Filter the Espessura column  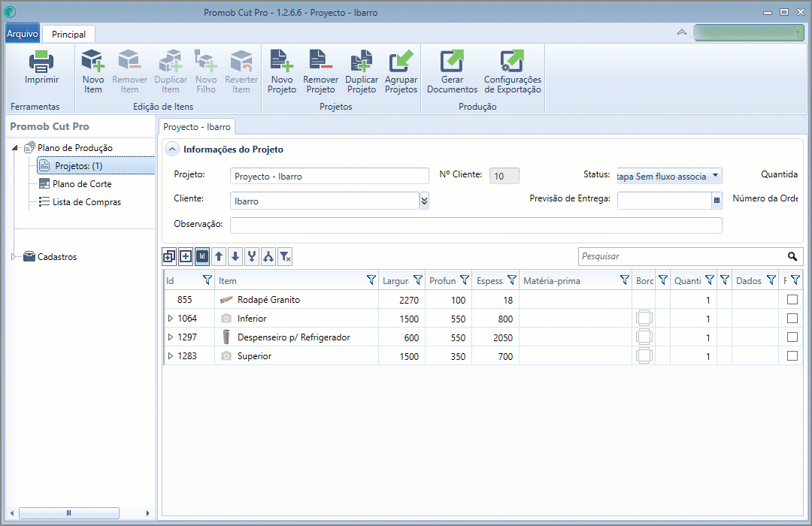[x=512, y=280]
